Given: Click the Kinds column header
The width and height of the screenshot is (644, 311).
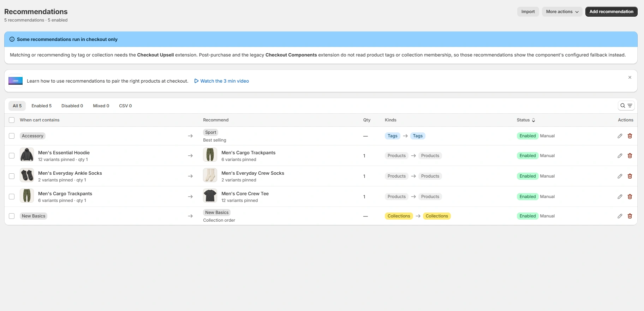Looking at the screenshot, I should [x=390, y=120].
